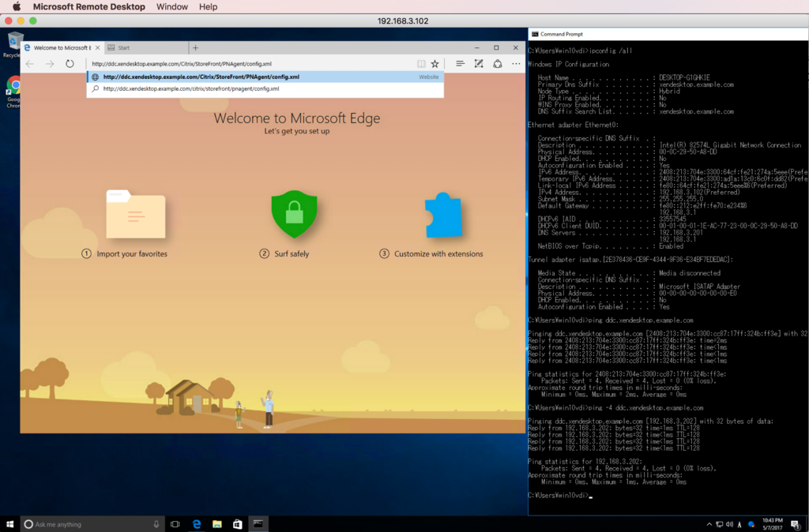Click the network icon in system tray
Image resolution: width=809 pixels, height=532 pixels.
click(x=719, y=525)
